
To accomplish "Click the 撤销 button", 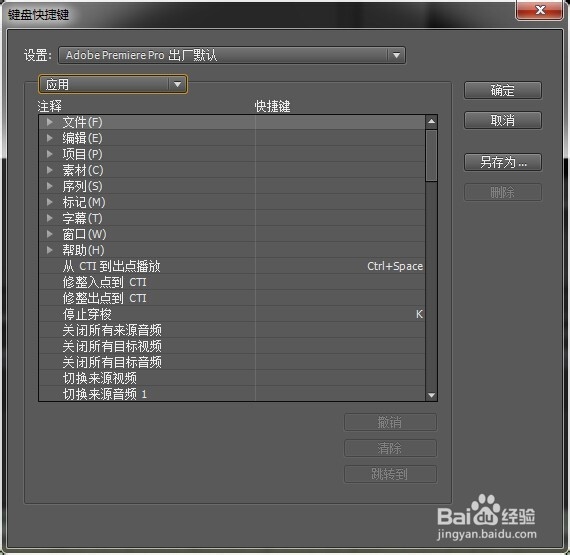I will [390, 422].
